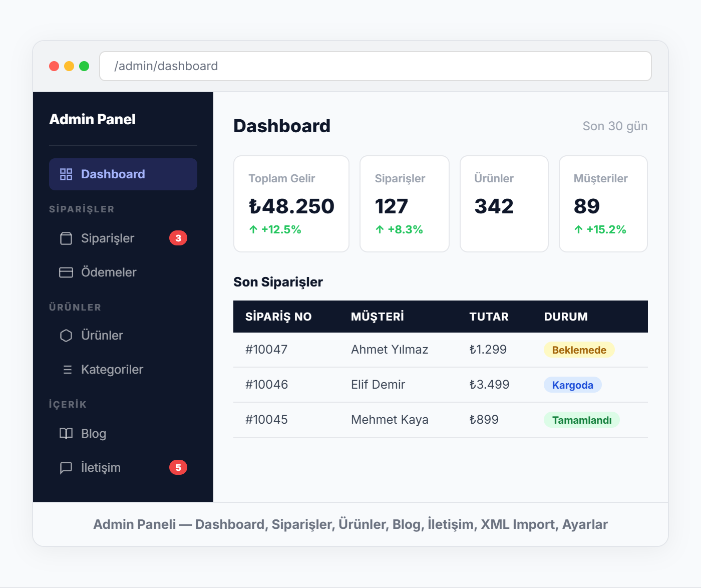701x588 pixels.
Task: Click the red badge 3 on Siparişler
Action: tap(178, 238)
